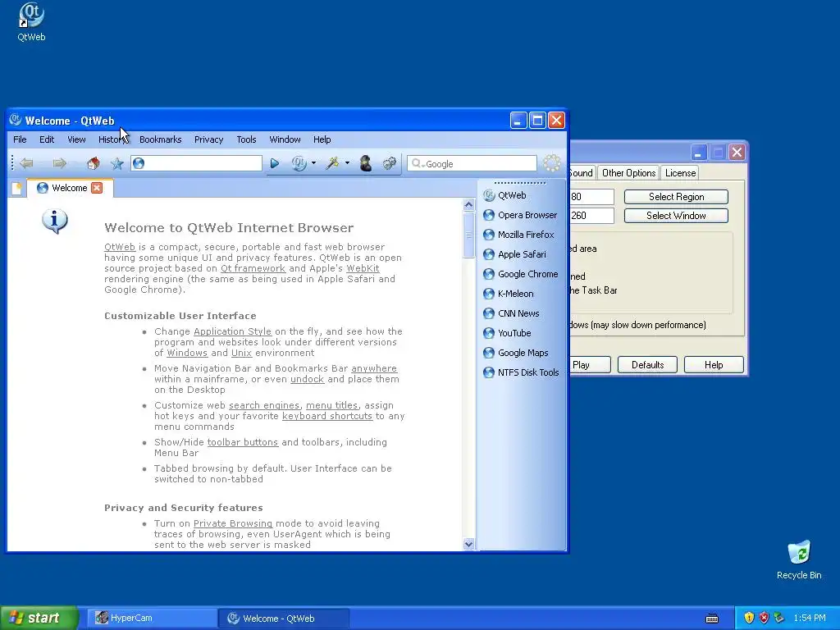Open the Help menu in QtWeb

pos(322,139)
